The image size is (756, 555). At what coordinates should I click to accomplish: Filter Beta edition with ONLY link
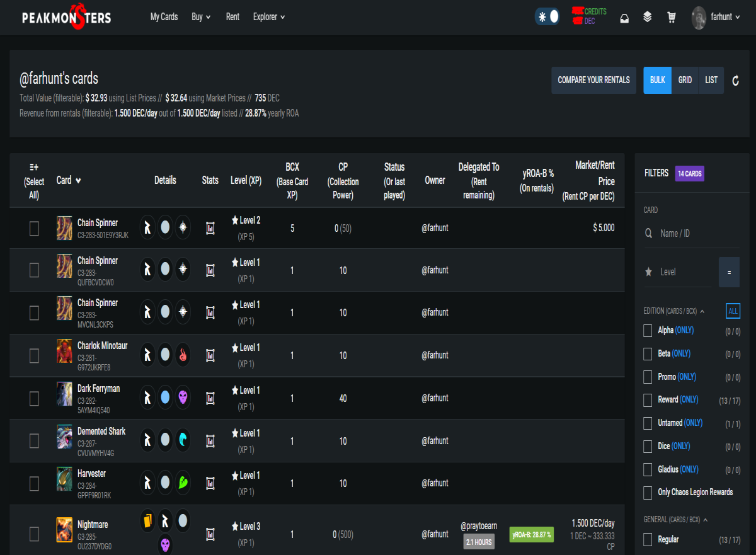681,353
